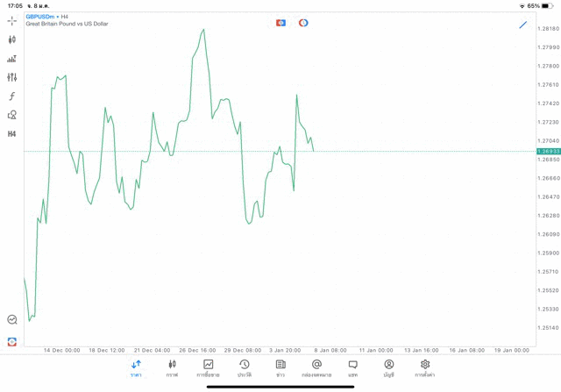Open the ข่าว news tab

(x=280, y=367)
